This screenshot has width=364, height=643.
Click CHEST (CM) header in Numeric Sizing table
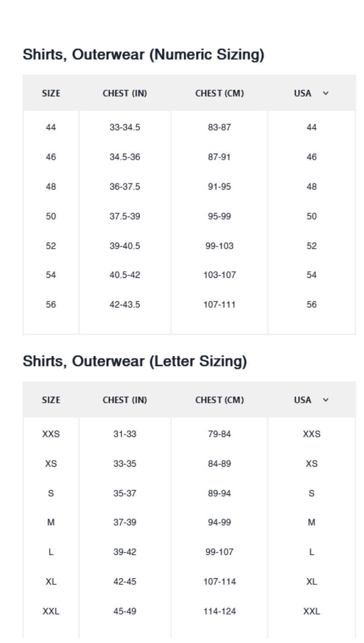(x=219, y=94)
